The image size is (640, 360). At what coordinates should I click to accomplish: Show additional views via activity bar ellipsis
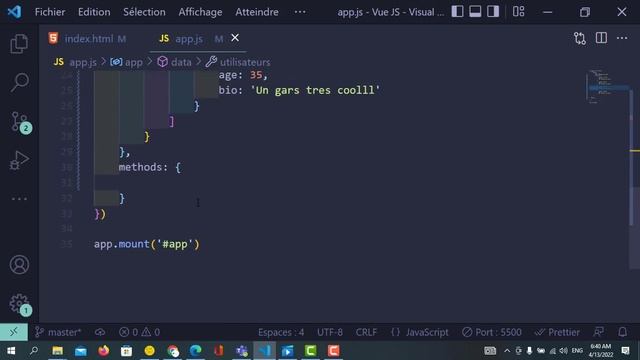19,199
